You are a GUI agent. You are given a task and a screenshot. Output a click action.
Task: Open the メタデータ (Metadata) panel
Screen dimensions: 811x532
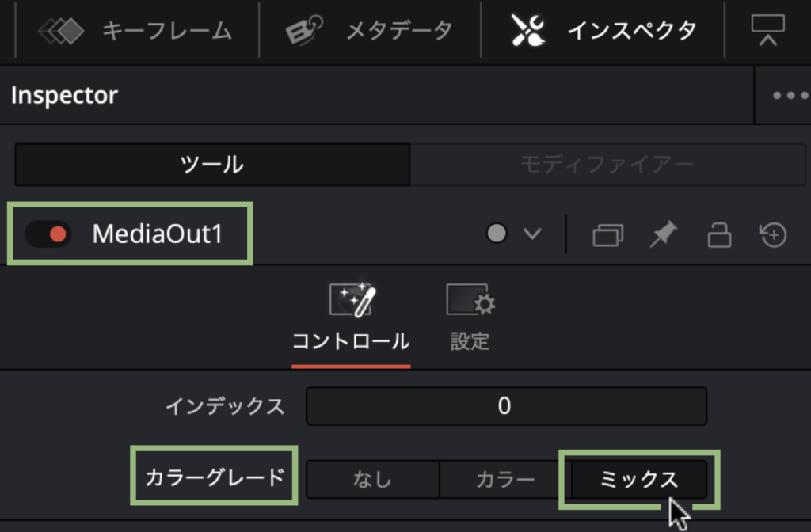coord(370,31)
